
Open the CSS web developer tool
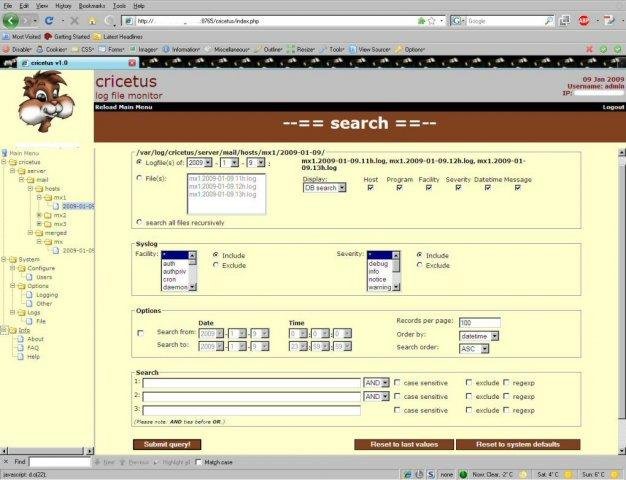click(x=83, y=50)
